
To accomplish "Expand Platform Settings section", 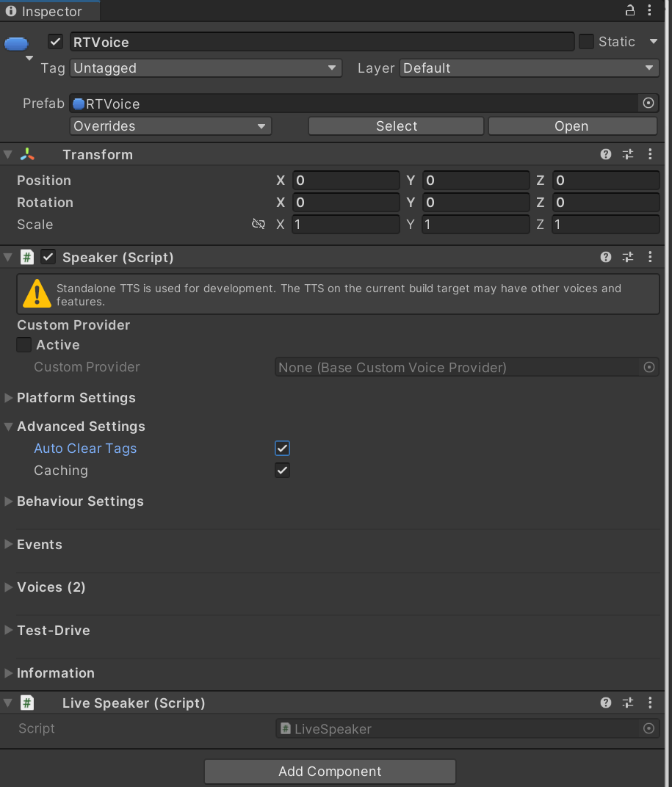I will [8, 397].
